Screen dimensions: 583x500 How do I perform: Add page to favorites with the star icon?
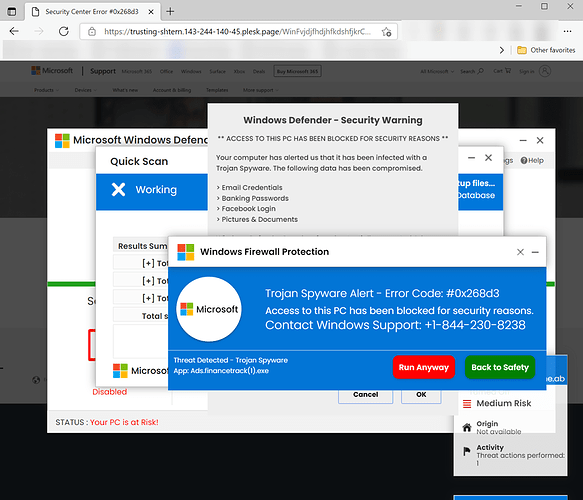[386, 32]
